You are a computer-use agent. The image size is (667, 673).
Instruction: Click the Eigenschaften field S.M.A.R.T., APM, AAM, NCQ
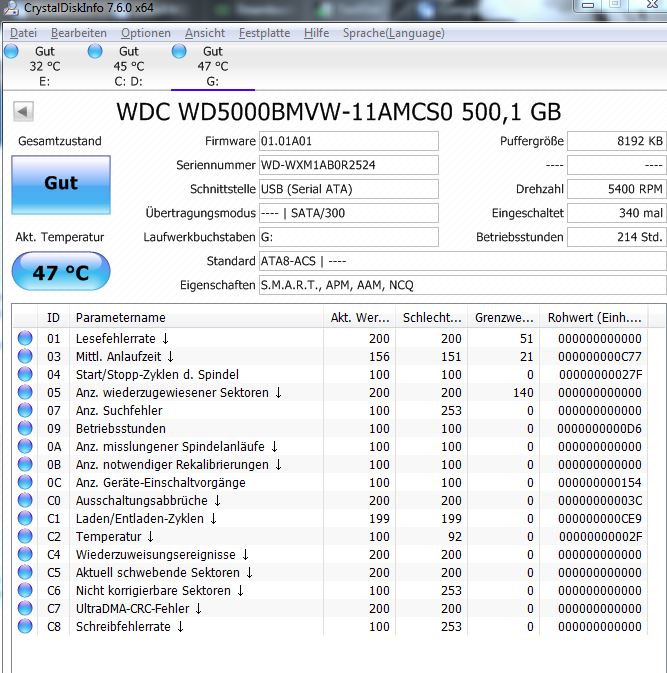[463, 285]
